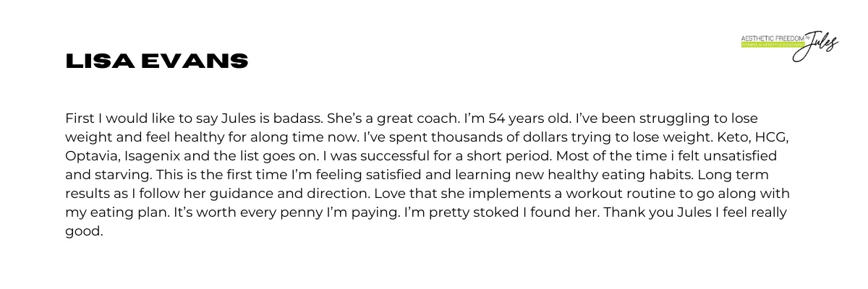Click the final word good
The width and height of the screenshot is (868, 289).
[85, 232]
